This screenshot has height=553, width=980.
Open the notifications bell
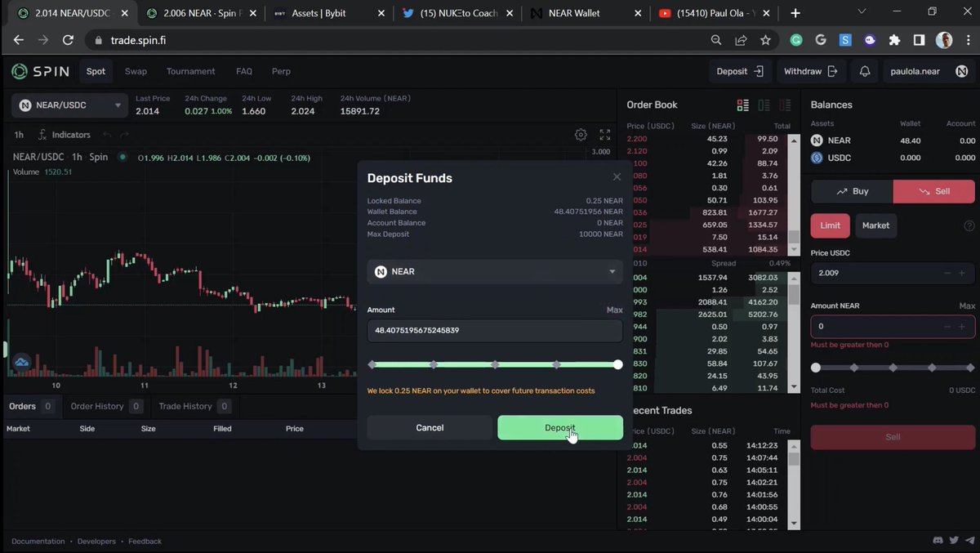[x=865, y=71]
